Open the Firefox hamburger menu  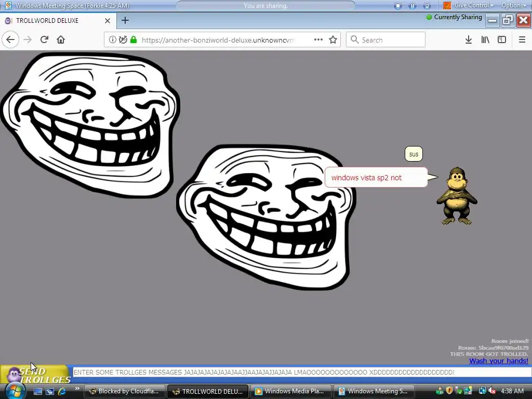522,39
